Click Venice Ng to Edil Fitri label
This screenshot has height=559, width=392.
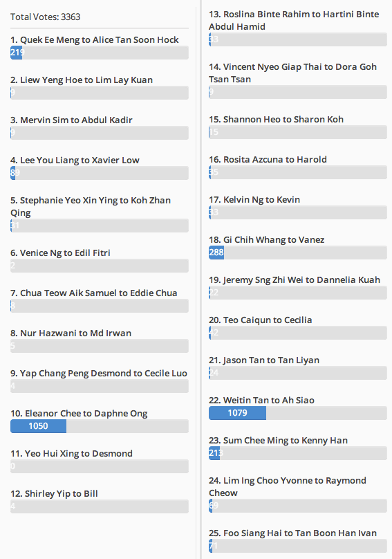60,253
